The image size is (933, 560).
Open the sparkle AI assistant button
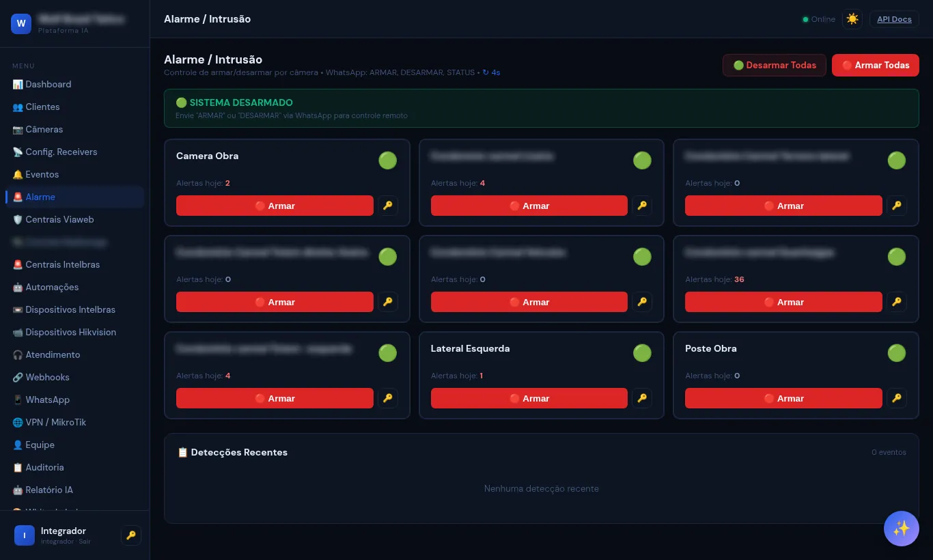pyautogui.click(x=902, y=529)
